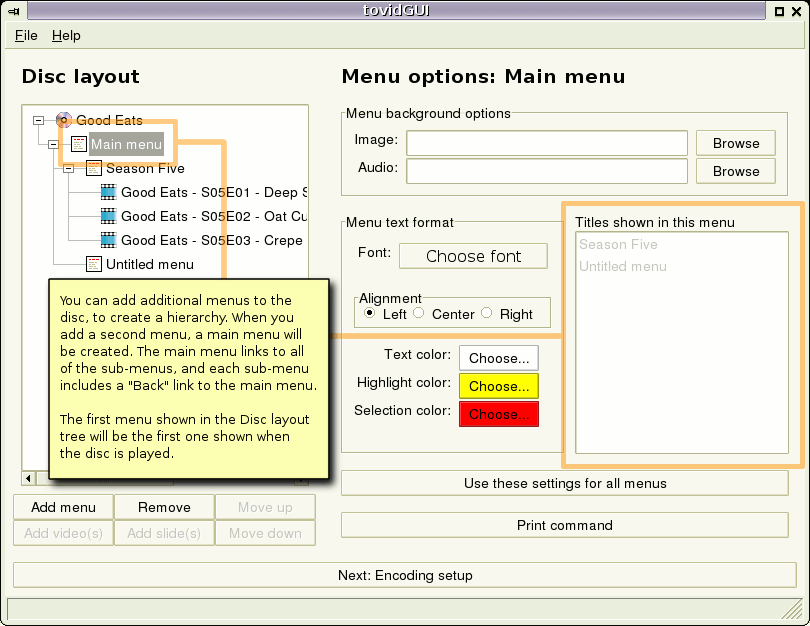This screenshot has width=810, height=626.
Task: Select the Good Eats disc icon
Action: 64,119
